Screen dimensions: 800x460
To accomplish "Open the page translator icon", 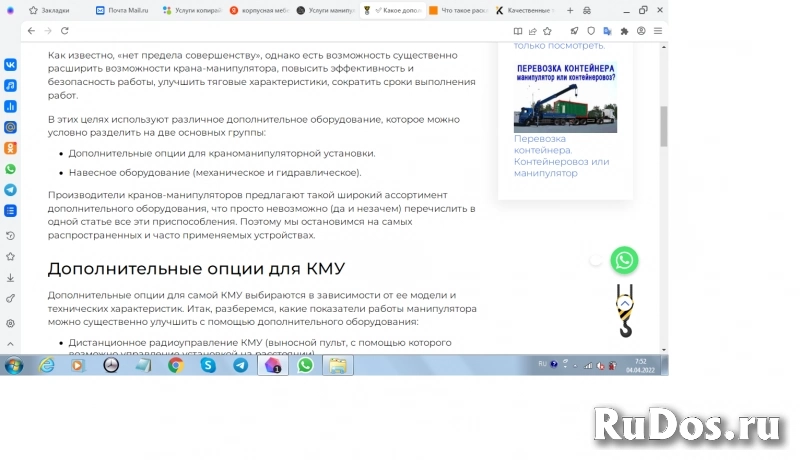I will (x=607, y=31).
